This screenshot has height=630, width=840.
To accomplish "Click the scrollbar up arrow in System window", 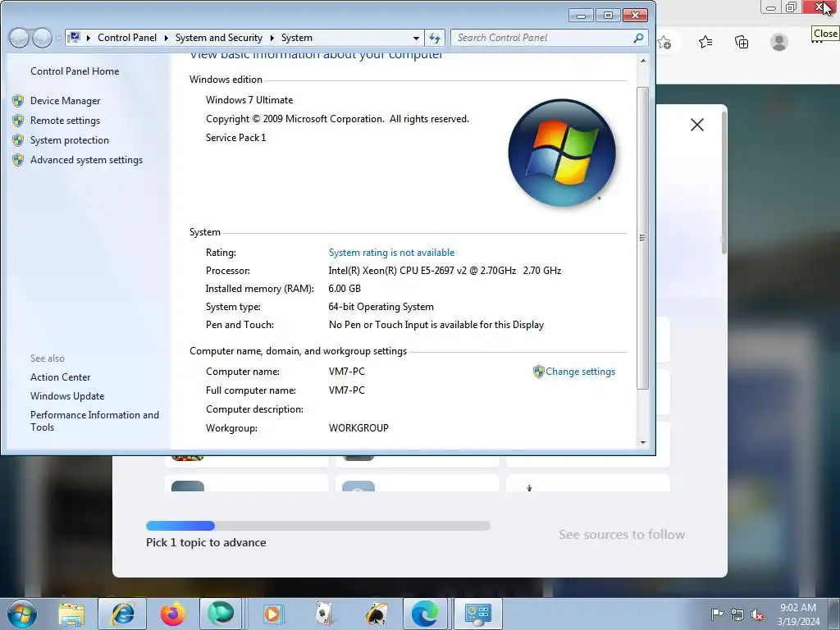I will click(643, 61).
